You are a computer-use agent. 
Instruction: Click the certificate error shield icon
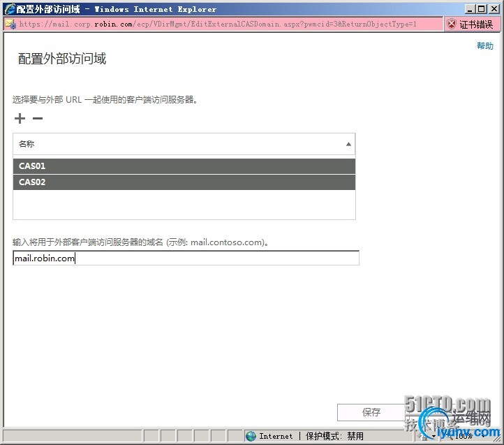pos(452,24)
